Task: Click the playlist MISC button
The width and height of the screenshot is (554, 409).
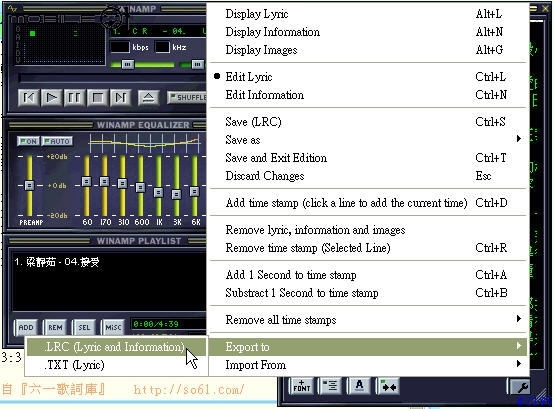Action: (x=113, y=327)
